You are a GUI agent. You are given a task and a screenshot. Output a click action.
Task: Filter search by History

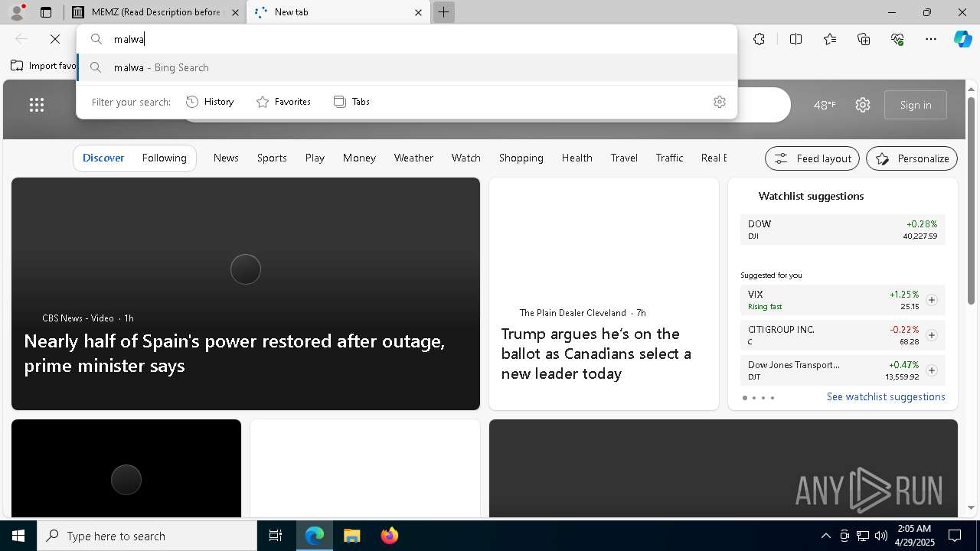point(210,102)
